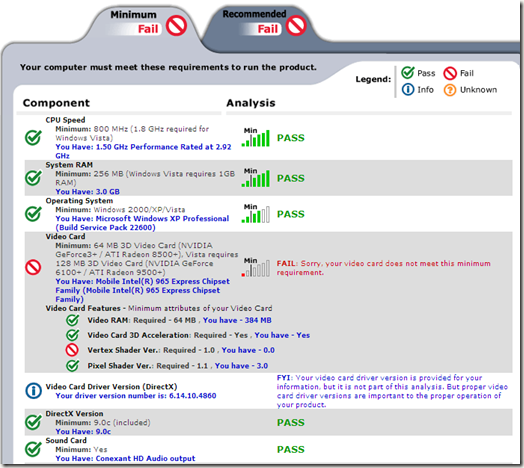Click Vertex Shader 'You have - 0.0' text
Screen dimensions: 524x468
pyautogui.click(x=248, y=350)
